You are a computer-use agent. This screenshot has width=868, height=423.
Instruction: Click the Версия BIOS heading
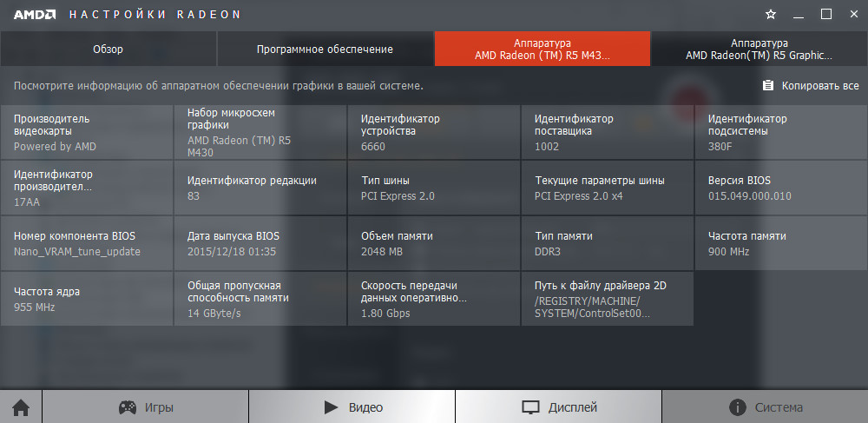coord(739,181)
